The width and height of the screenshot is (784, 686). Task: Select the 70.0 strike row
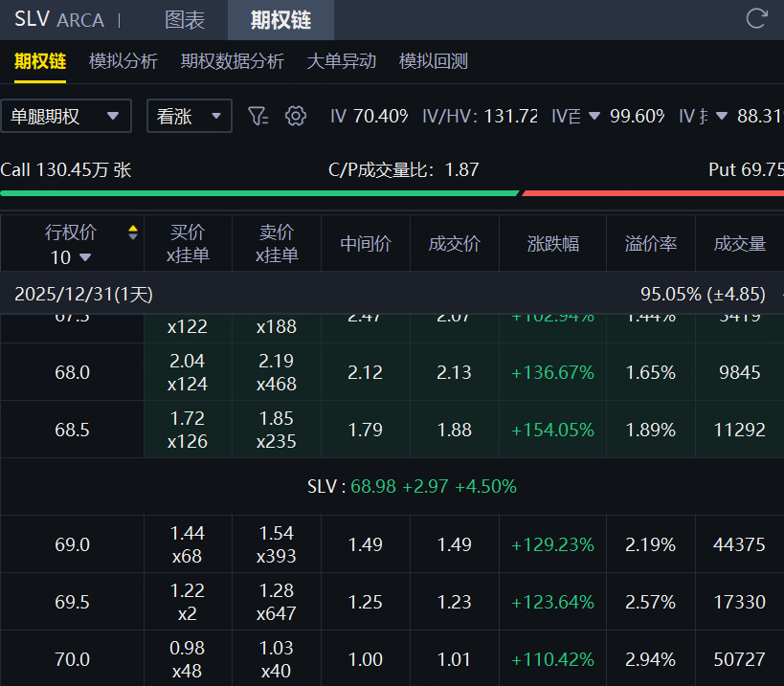pos(392,659)
